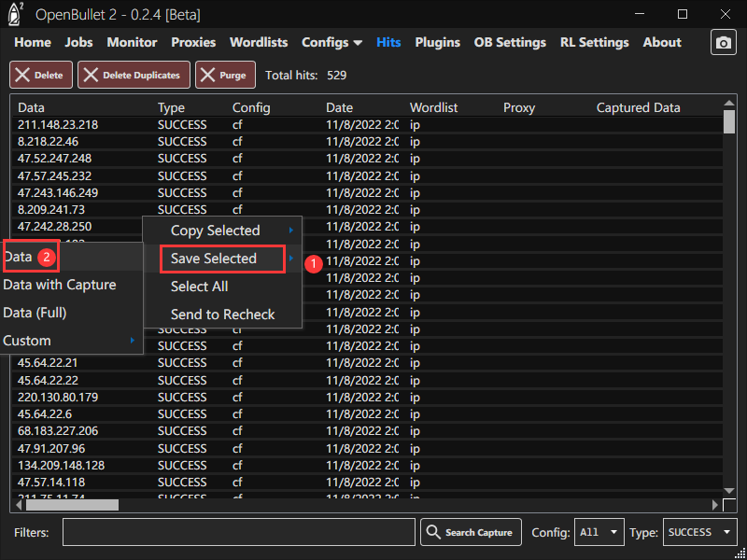747x560 pixels.
Task: Click the Filters text input field
Action: click(238, 532)
